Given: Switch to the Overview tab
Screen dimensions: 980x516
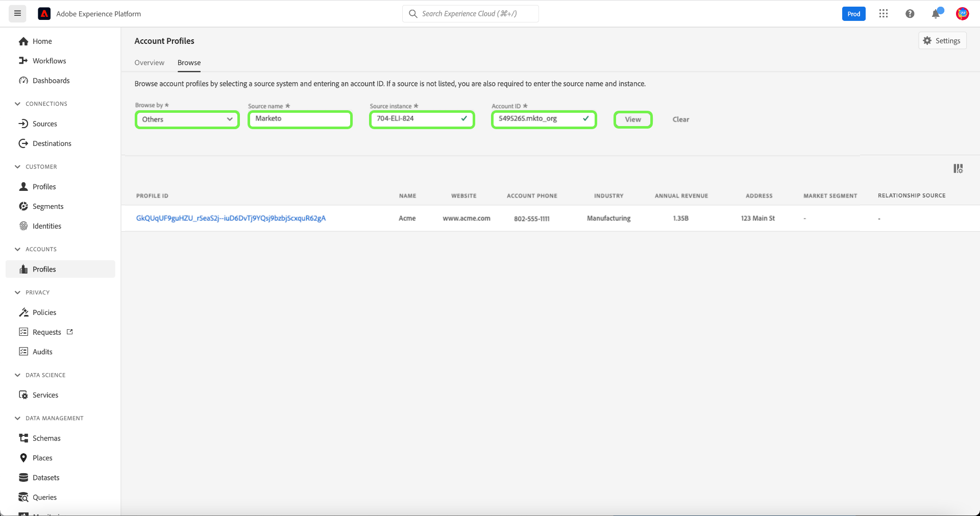Looking at the screenshot, I should coord(150,63).
